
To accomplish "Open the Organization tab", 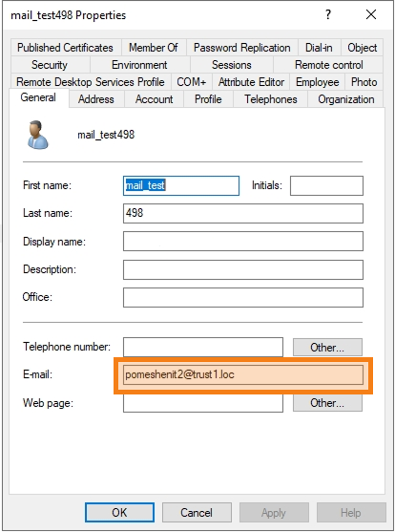I will click(x=345, y=99).
